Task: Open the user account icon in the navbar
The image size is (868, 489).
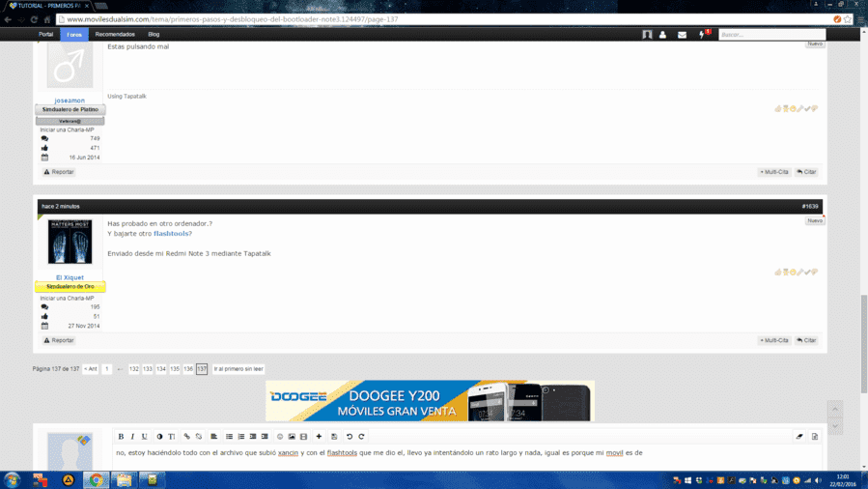Action: point(662,35)
